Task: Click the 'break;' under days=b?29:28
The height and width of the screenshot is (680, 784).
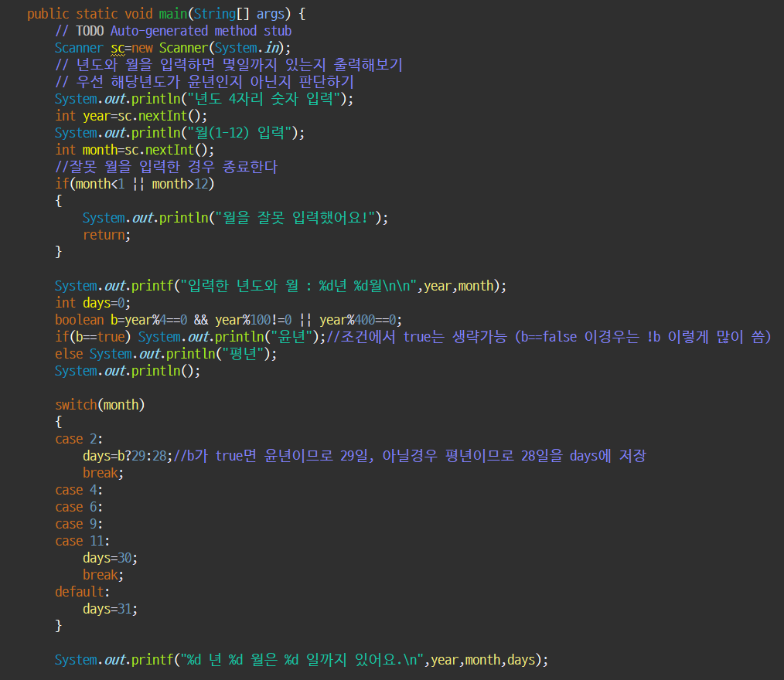Action: coord(103,473)
